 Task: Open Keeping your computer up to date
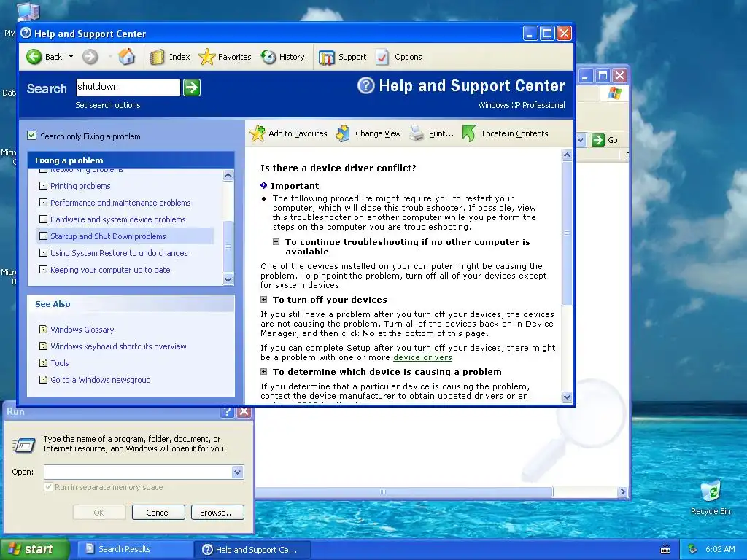[110, 270]
